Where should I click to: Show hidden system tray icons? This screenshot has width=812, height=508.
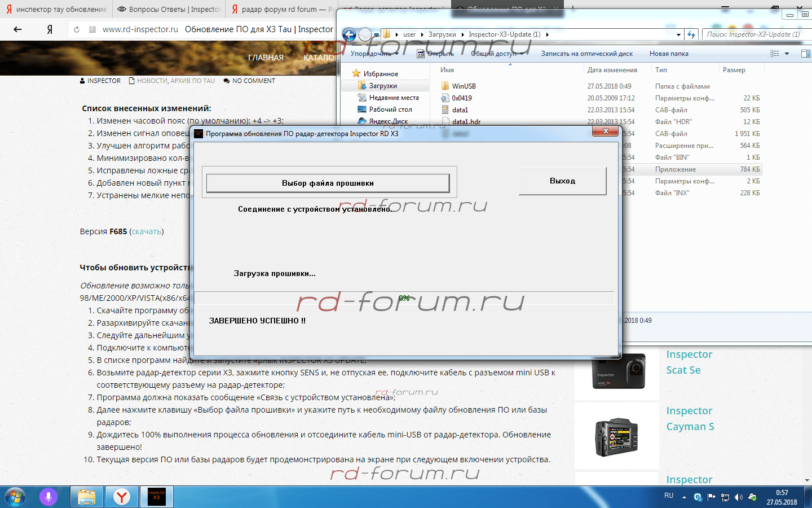tap(684, 497)
